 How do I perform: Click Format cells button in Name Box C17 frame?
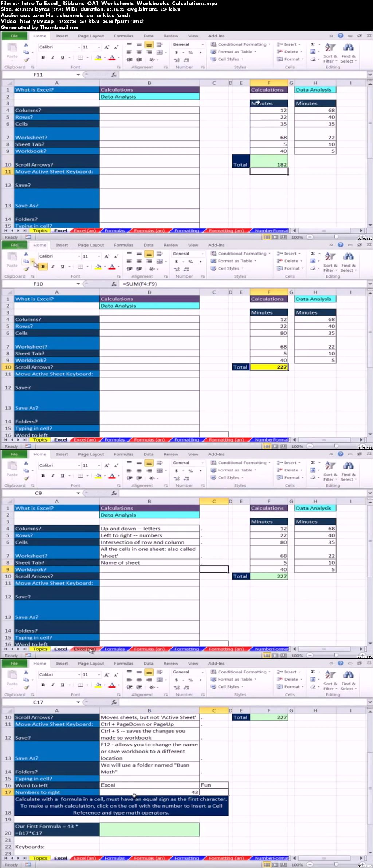290,687
